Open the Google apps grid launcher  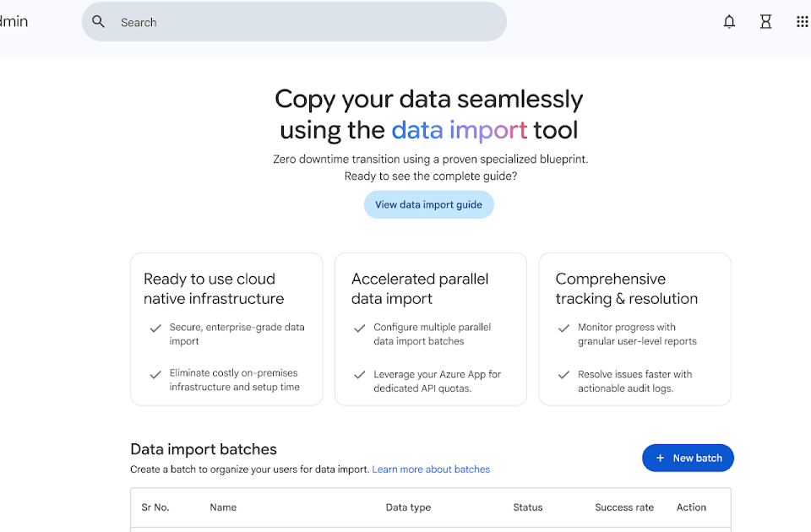[x=802, y=22]
